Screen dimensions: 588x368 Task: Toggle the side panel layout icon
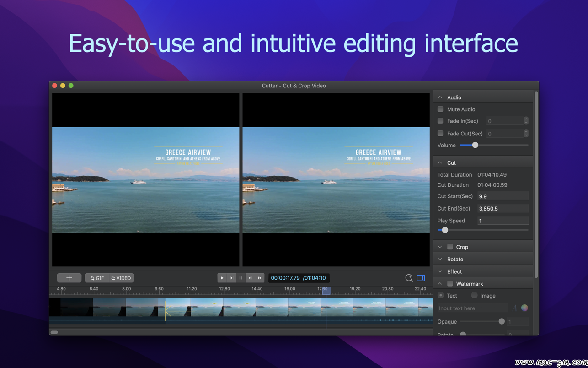[x=421, y=278]
